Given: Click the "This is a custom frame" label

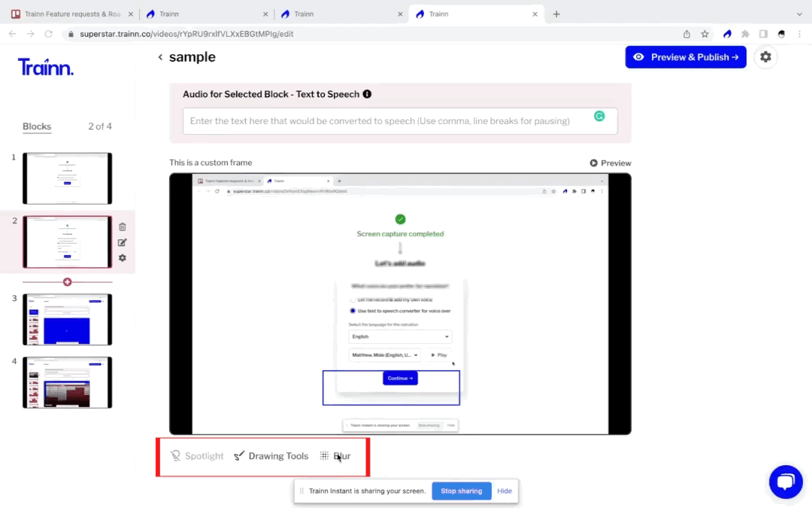Looking at the screenshot, I should tap(211, 163).
